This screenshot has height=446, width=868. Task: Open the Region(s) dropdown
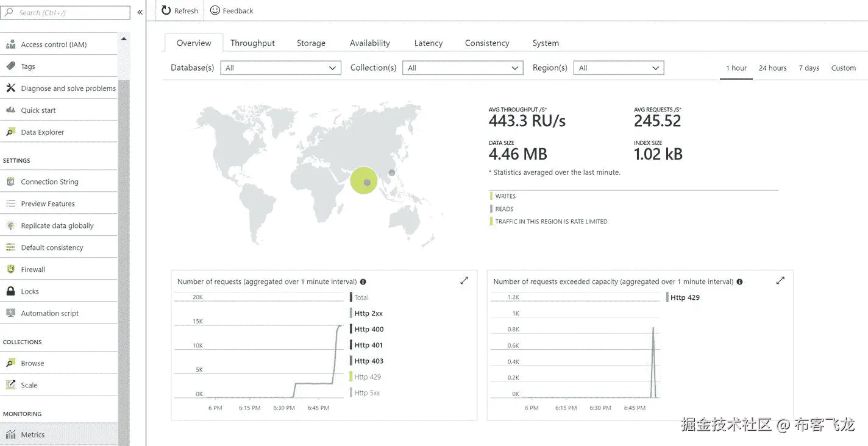pos(618,68)
